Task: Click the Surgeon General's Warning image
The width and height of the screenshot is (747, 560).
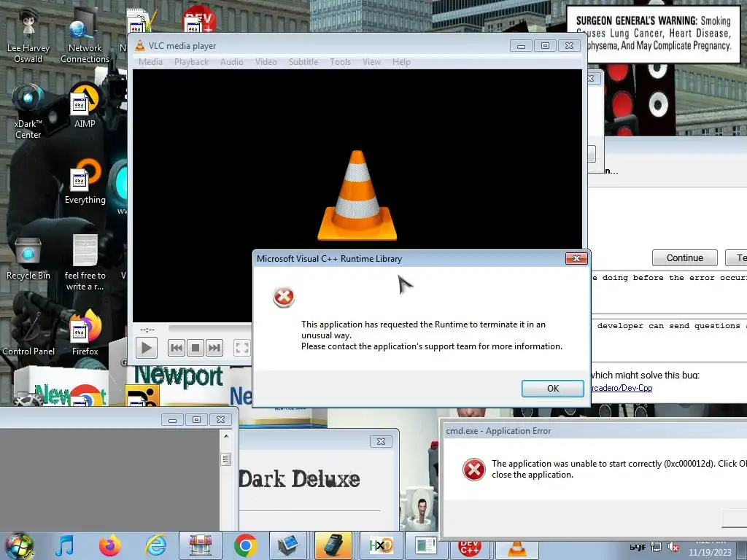Action: 653,34
